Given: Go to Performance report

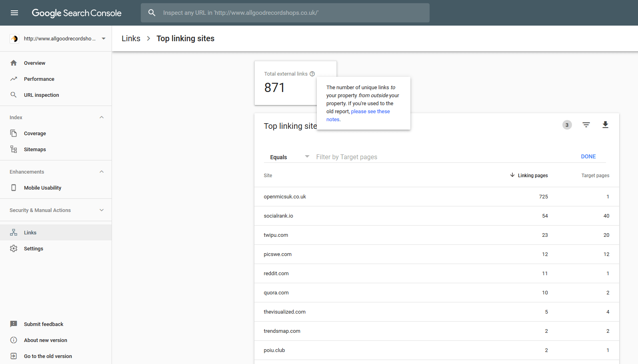Looking at the screenshot, I should [56, 79].
